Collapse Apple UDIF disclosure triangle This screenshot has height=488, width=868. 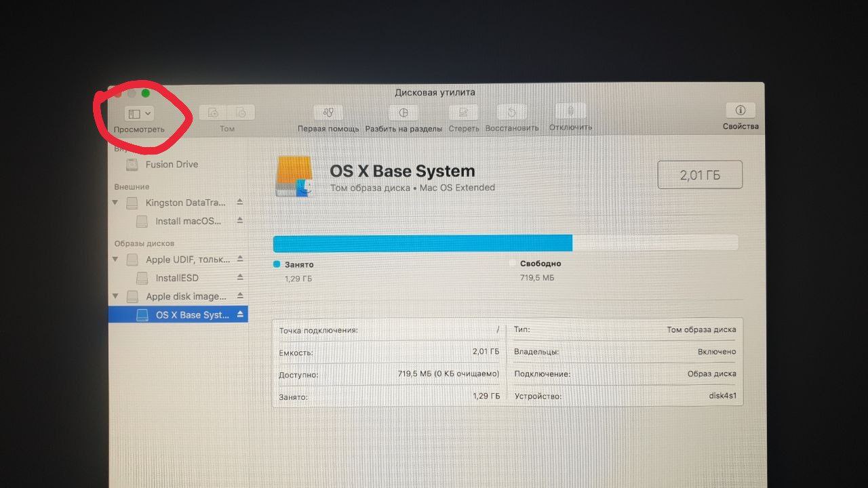click(x=115, y=260)
